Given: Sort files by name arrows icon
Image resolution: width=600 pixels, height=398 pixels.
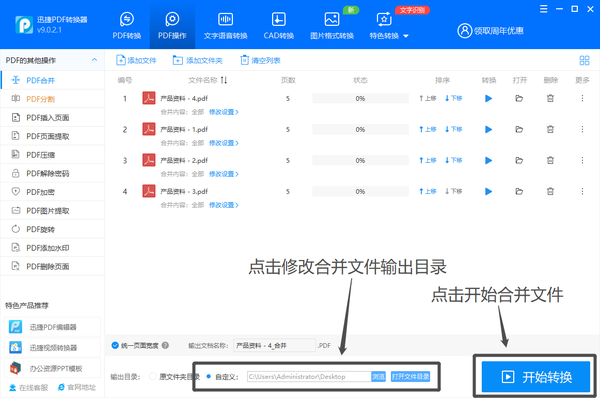Looking at the screenshot, I should (224, 80).
